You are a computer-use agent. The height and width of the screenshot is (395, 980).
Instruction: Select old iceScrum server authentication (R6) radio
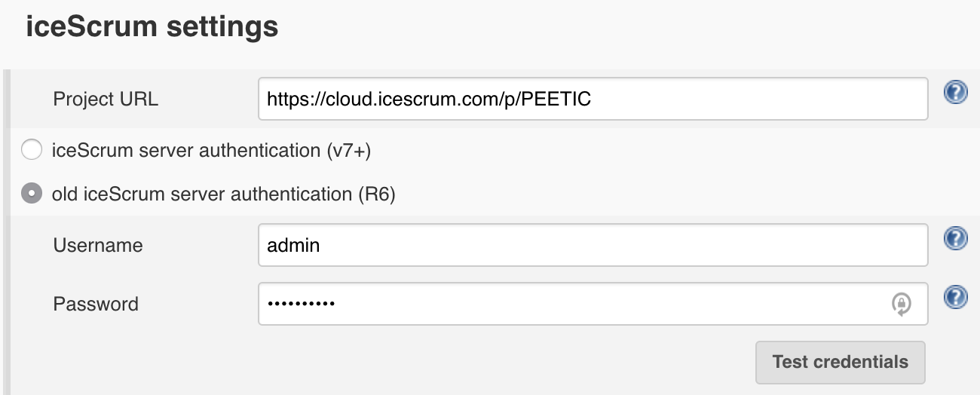(32, 194)
